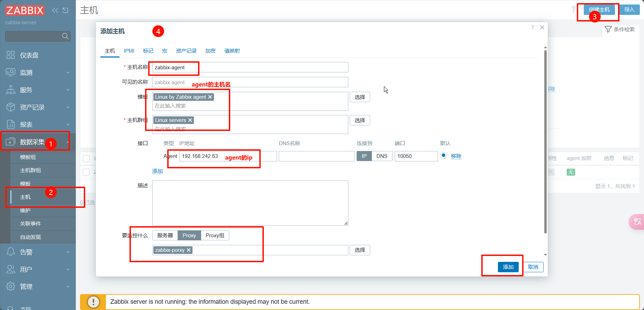Expand the 监测 menu chevron

[x=68, y=73]
